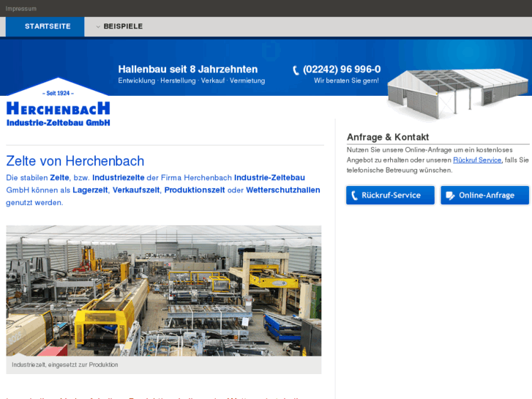Open the Industriezelt production hall photo
Screen dimensions: 532x399
[x=163, y=291]
